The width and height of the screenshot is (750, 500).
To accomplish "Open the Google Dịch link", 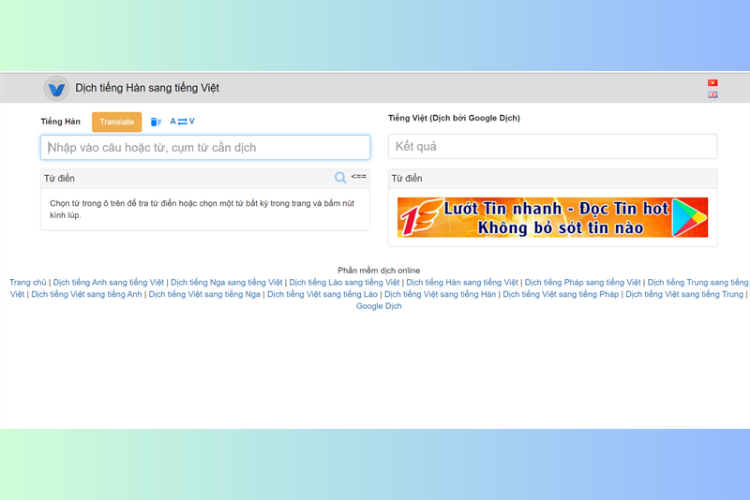I will tap(378, 306).
